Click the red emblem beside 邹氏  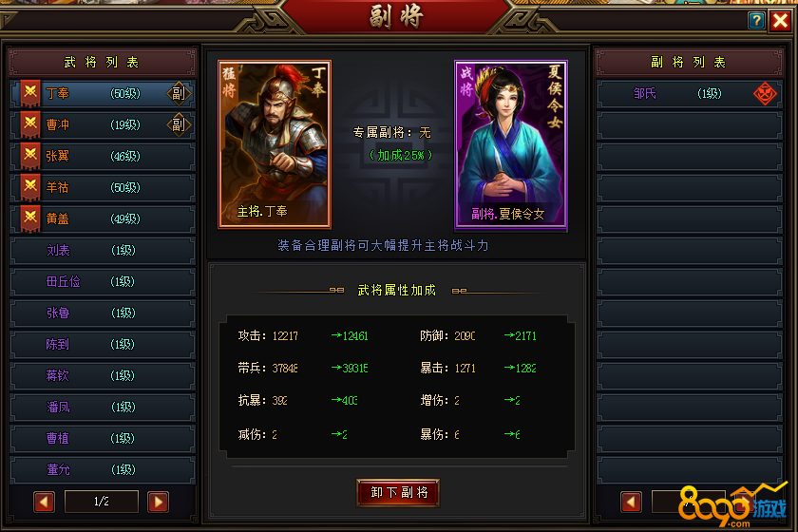click(x=765, y=94)
